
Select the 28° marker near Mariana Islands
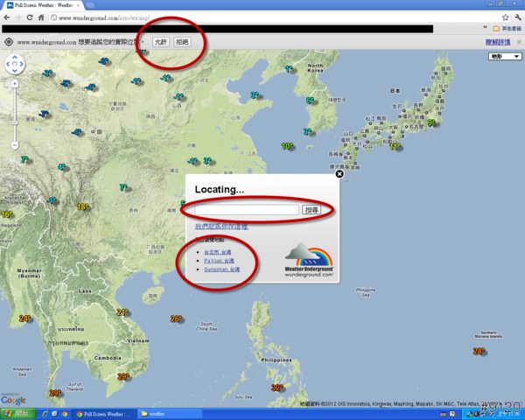(x=479, y=351)
